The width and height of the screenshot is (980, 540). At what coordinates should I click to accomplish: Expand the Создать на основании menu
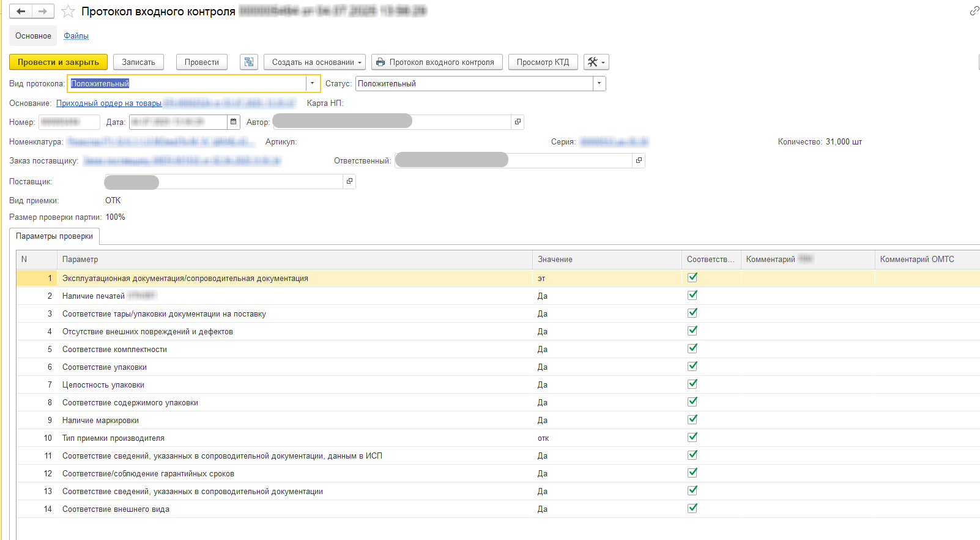(314, 62)
